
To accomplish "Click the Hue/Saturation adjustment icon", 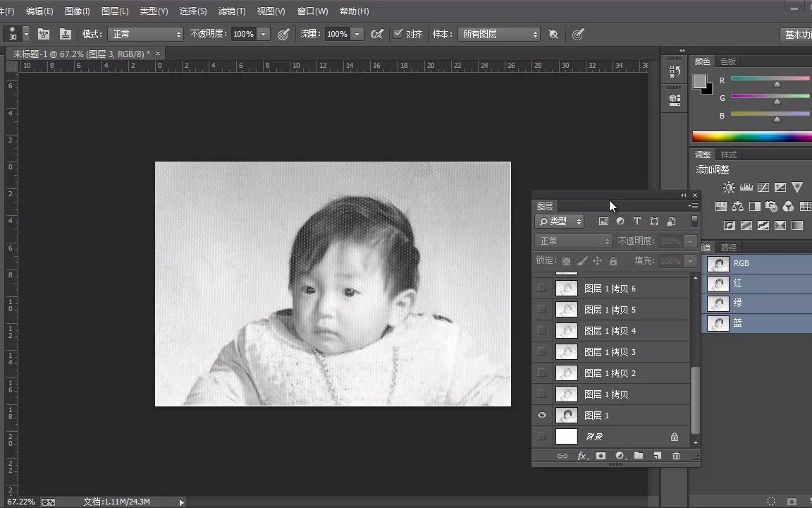I will [720, 206].
